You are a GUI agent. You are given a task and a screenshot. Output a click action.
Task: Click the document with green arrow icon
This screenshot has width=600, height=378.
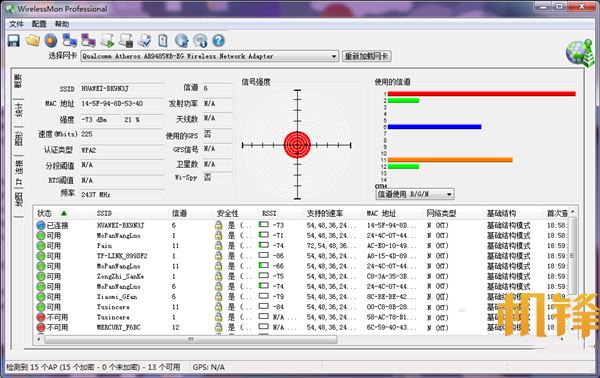pos(107,41)
